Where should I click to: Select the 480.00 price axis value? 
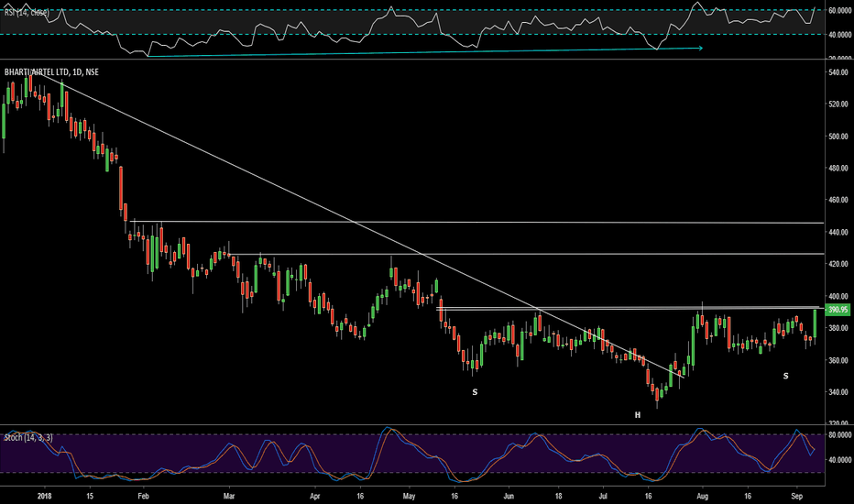[x=838, y=169]
